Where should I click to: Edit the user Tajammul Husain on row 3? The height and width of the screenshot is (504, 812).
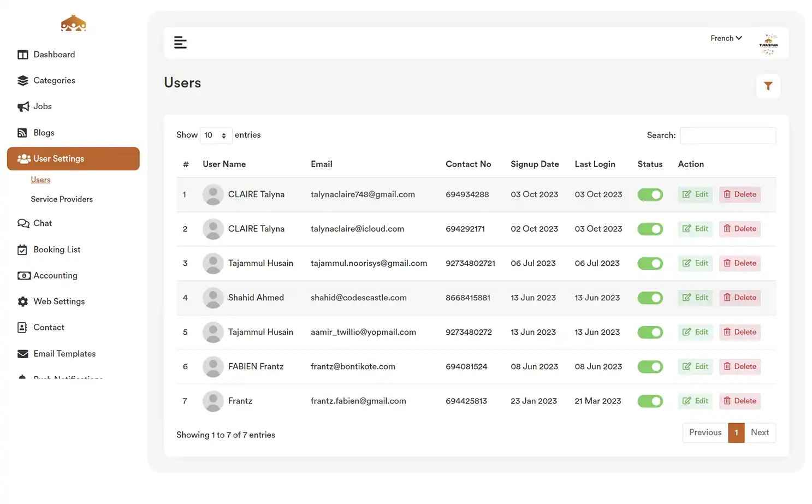[x=695, y=263]
